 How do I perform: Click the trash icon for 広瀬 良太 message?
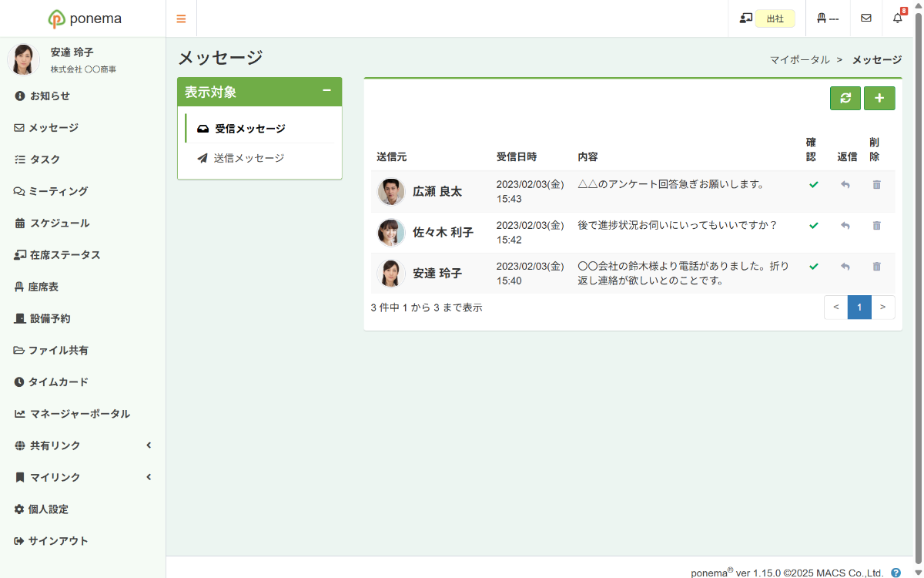point(876,184)
